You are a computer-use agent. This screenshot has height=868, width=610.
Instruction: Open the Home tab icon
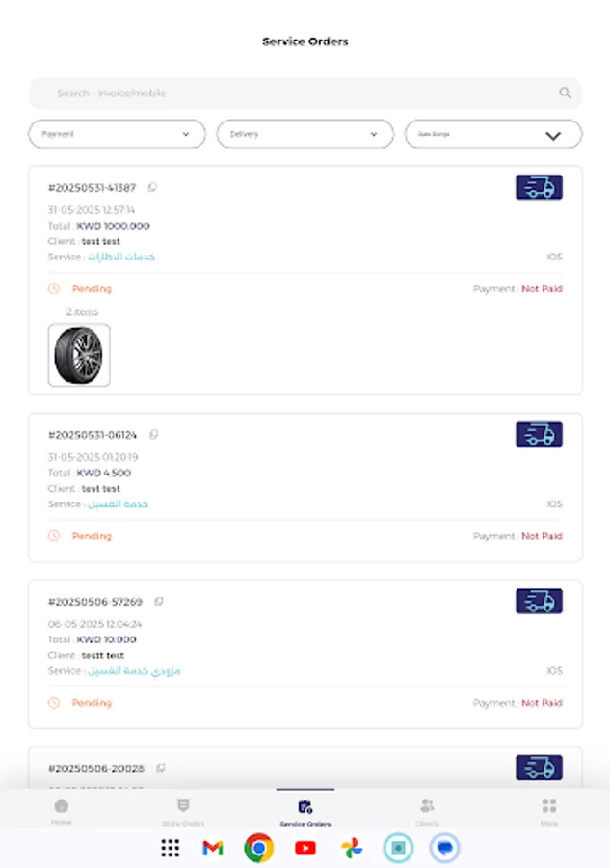point(61,807)
